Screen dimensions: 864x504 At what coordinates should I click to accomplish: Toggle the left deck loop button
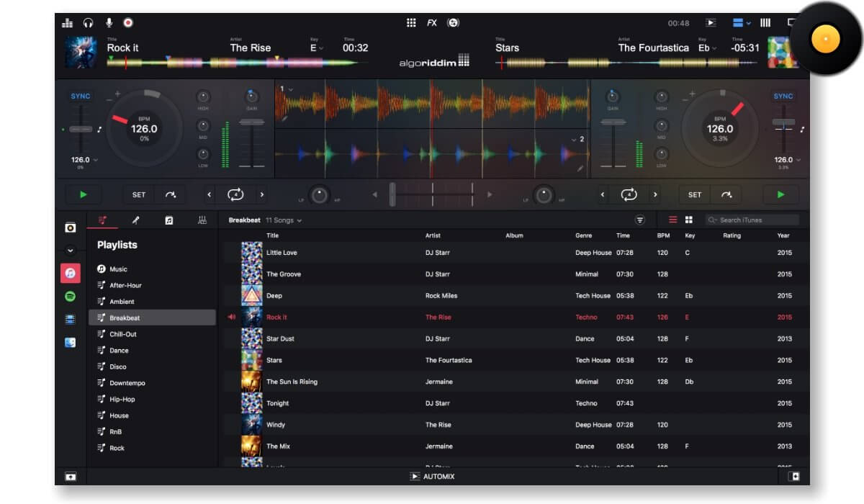(x=235, y=194)
